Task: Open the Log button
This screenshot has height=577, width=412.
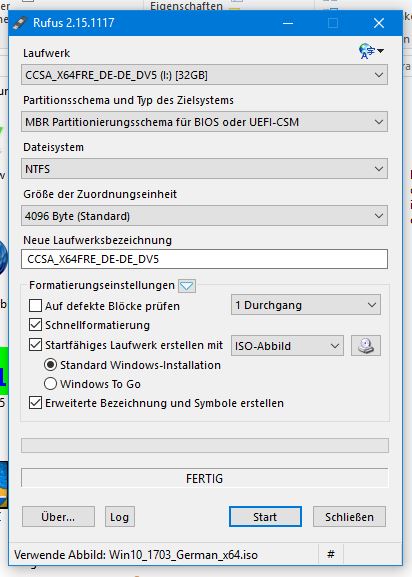Action: coord(120,517)
